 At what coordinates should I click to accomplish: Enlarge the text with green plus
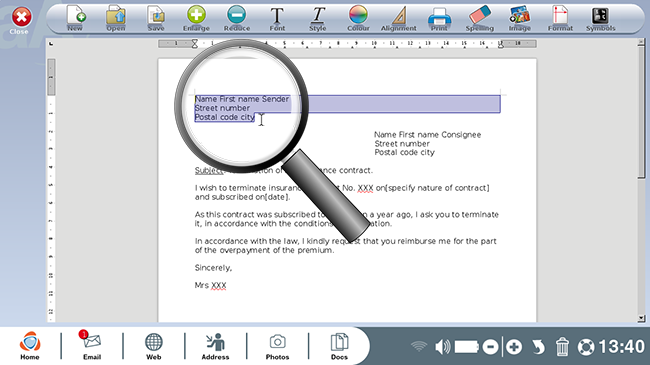coord(196,18)
